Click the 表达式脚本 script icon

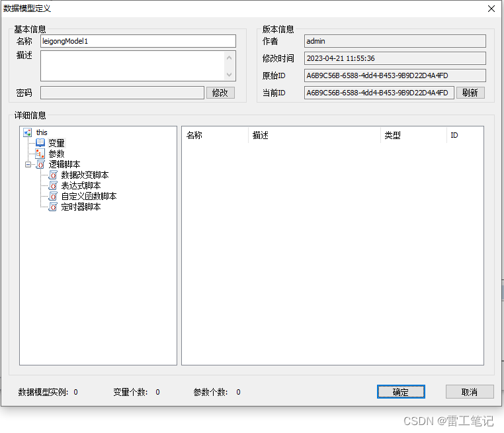[53, 185]
